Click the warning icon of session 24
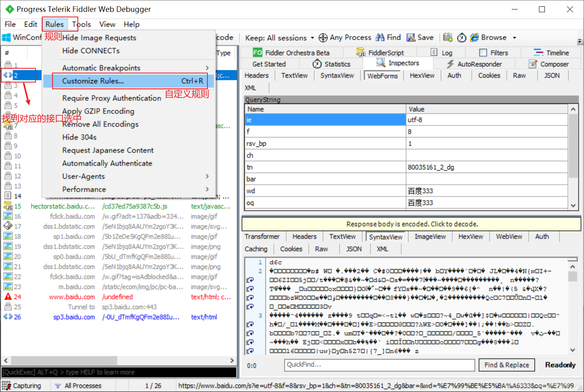The image size is (584, 392). (8, 297)
